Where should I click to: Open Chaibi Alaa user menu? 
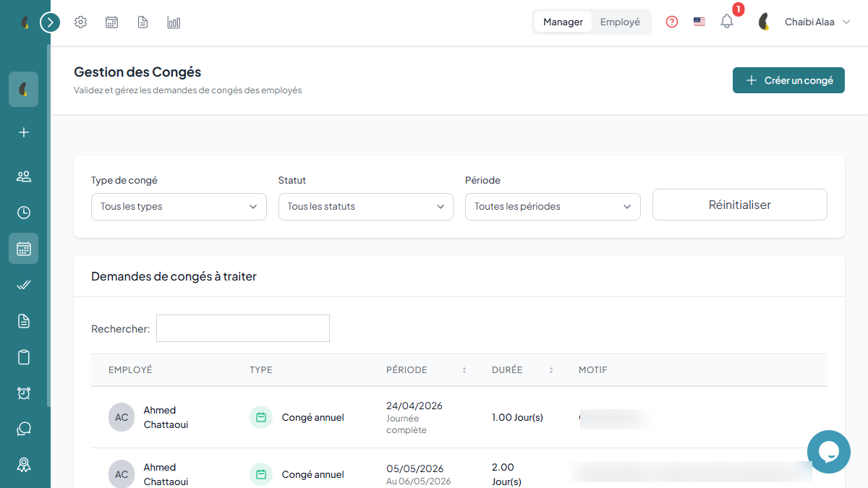coord(803,22)
